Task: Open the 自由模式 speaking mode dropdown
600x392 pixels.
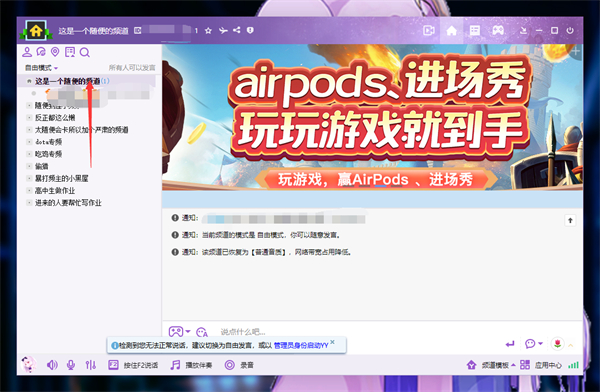Action: (x=41, y=68)
